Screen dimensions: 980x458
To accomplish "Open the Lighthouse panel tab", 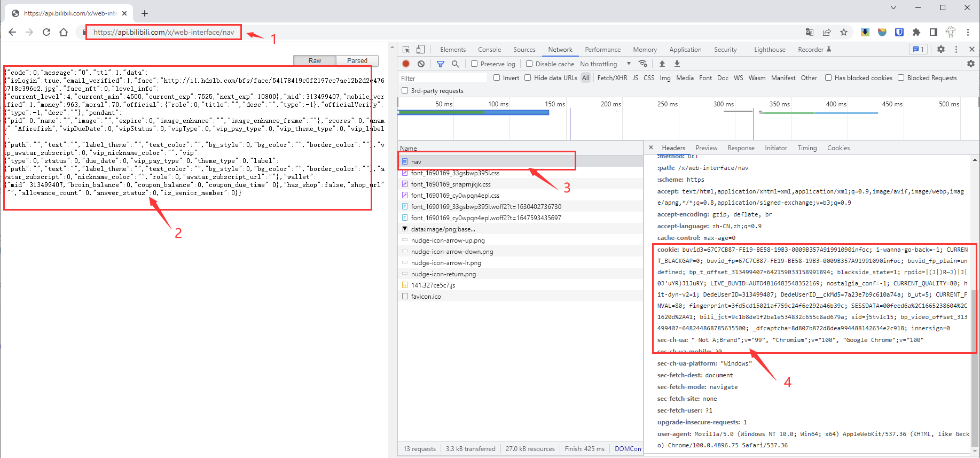I will pyautogui.click(x=770, y=49).
